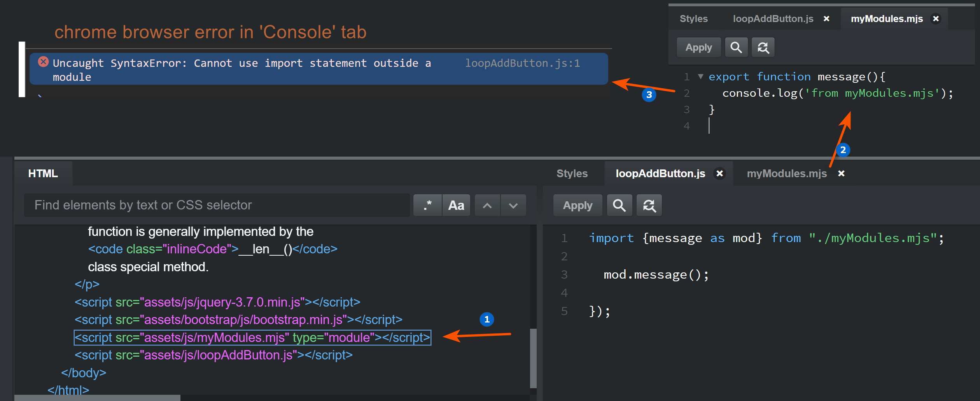The height and width of the screenshot is (401, 980).
Task: Focus the Find elements by text or CSS selector field
Action: coord(217,205)
